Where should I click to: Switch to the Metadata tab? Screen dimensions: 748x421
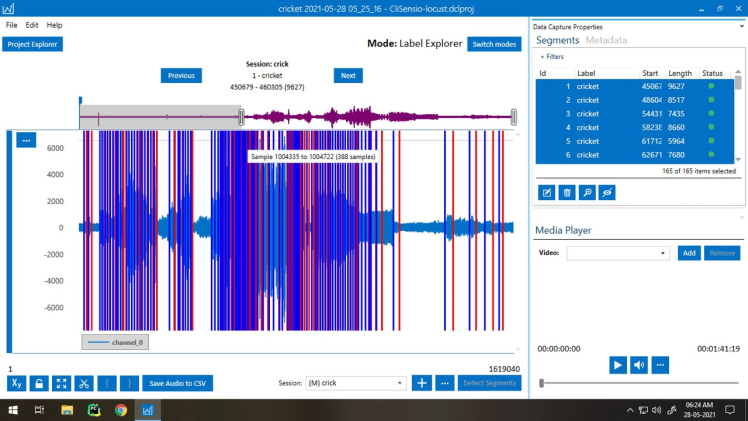pyautogui.click(x=606, y=41)
